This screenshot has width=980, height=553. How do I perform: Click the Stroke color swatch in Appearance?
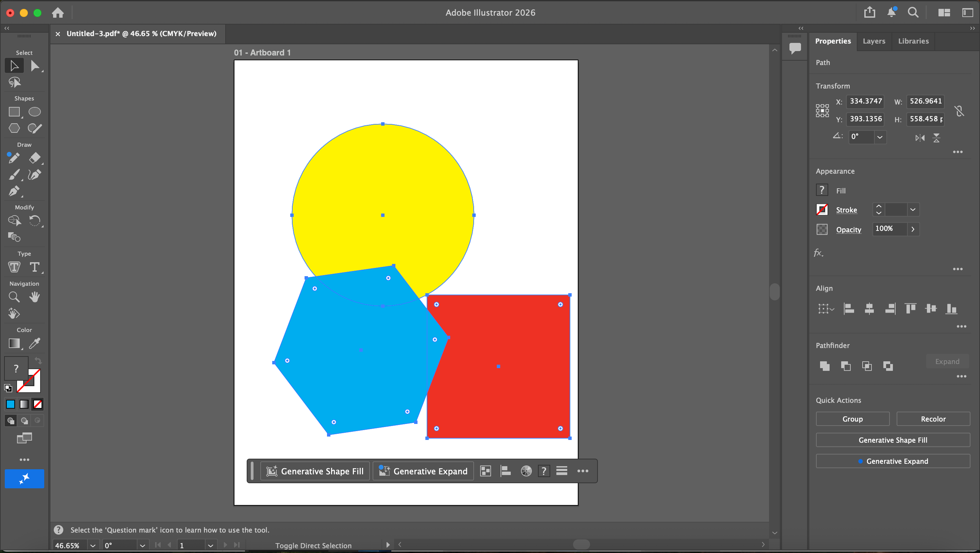coord(822,210)
